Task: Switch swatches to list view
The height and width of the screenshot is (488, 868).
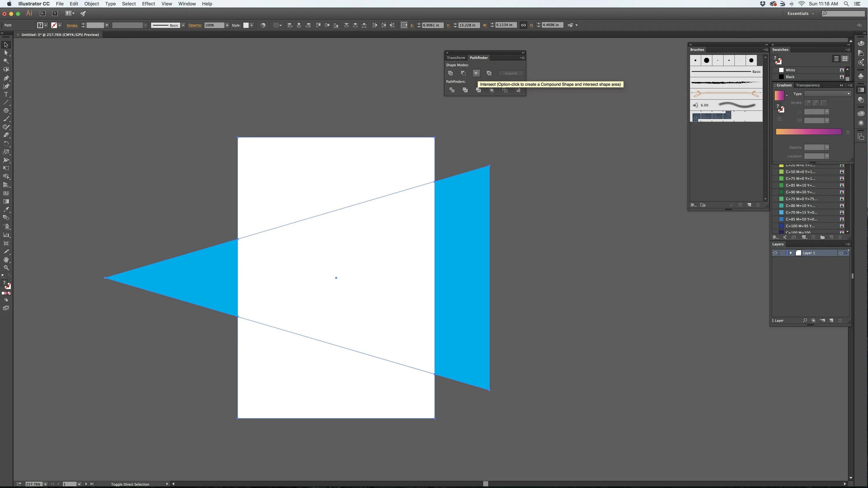Action: (x=836, y=59)
